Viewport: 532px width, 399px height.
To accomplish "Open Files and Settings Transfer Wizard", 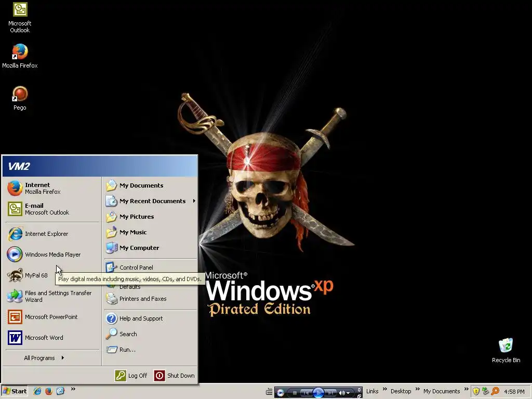I will [52, 296].
